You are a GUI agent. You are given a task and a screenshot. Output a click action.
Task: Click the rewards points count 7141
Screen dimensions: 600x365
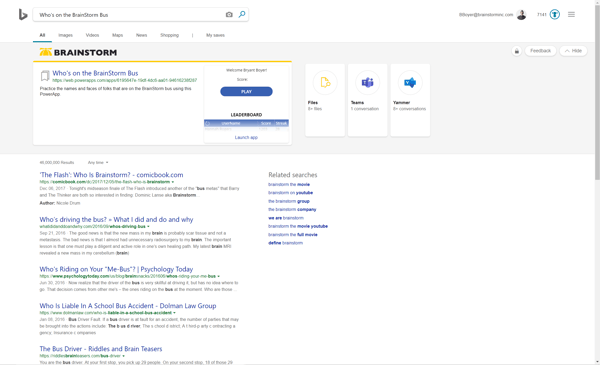click(541, 15)
